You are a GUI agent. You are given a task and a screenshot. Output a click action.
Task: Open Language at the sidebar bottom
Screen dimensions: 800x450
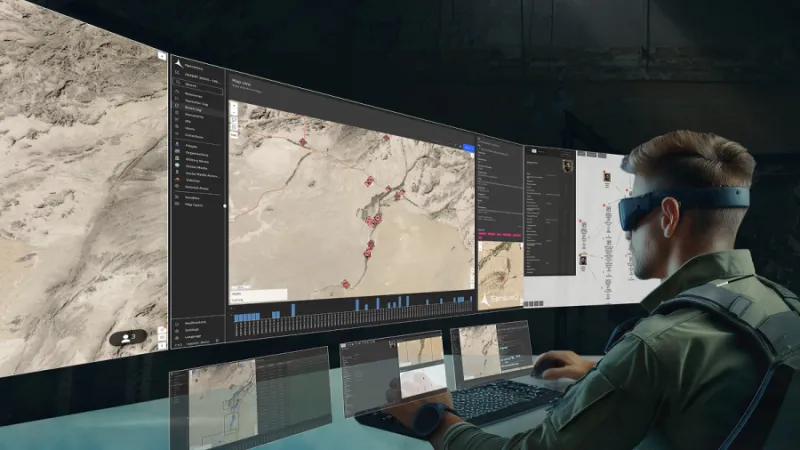[x=193, y=337]
